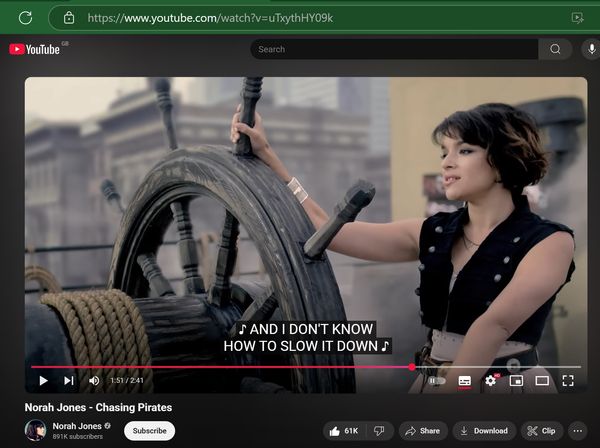Click the site info lock icon

coord(69,18)
